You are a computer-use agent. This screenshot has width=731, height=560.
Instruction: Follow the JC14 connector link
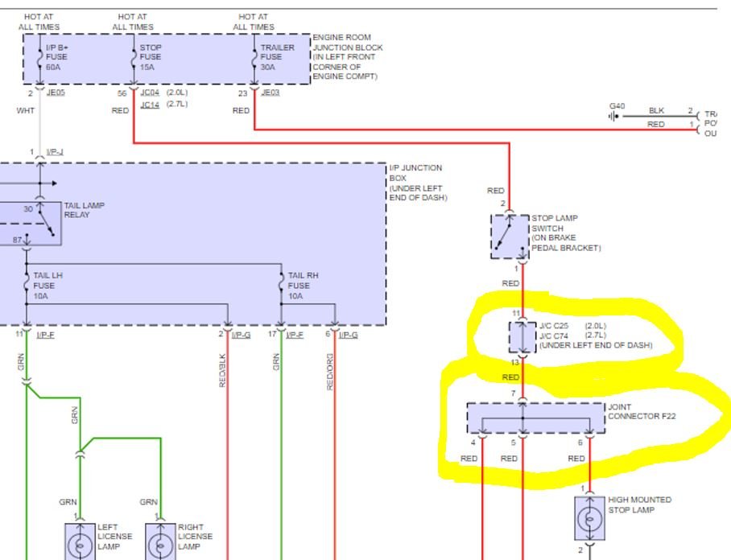click(150, 105)
